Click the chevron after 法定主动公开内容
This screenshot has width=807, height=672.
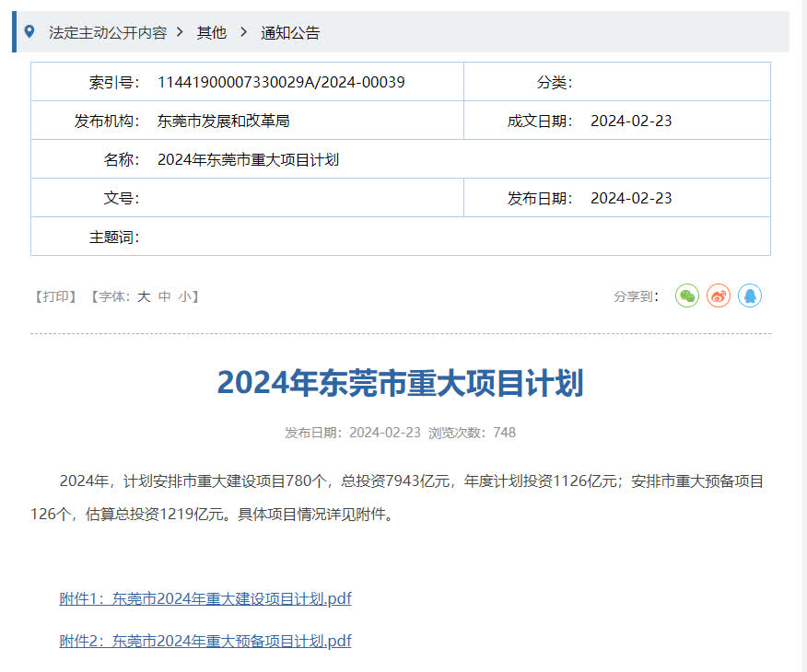181,32
